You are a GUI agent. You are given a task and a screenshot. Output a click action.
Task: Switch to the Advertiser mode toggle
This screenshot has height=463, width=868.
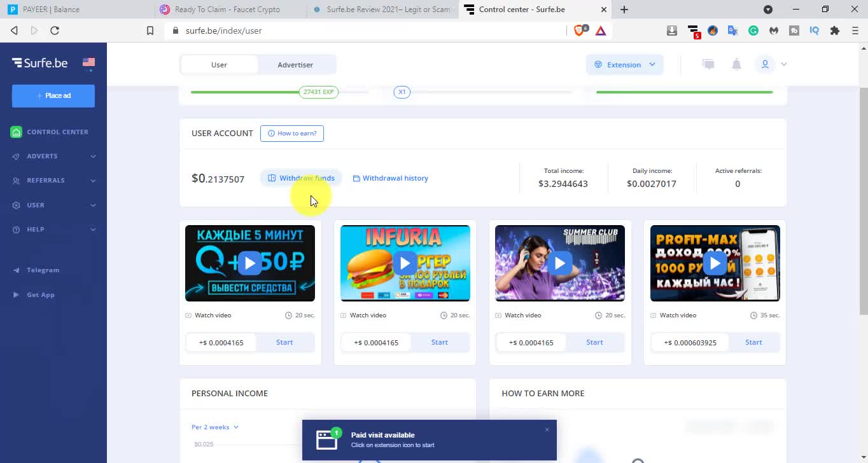(x=295, y=65)
